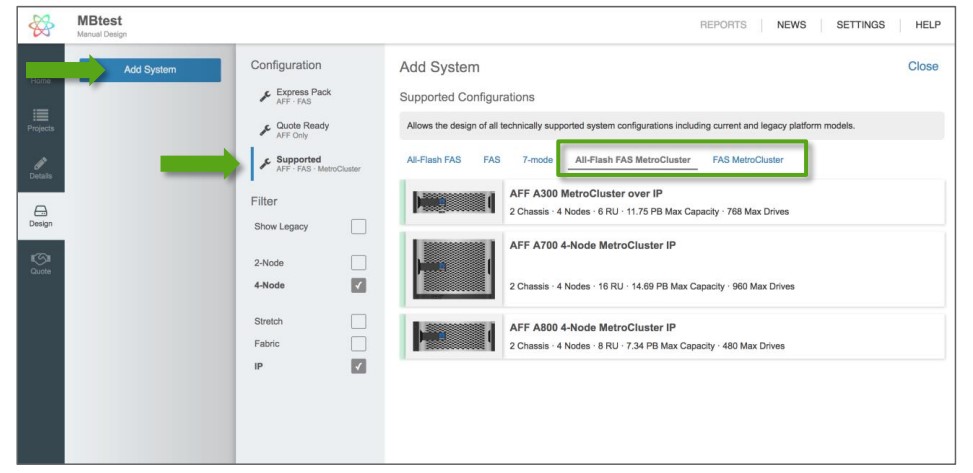
Task: Select the AFF A700 4-Node MetroCluster thumbnail
Action: tap(452, 266)
